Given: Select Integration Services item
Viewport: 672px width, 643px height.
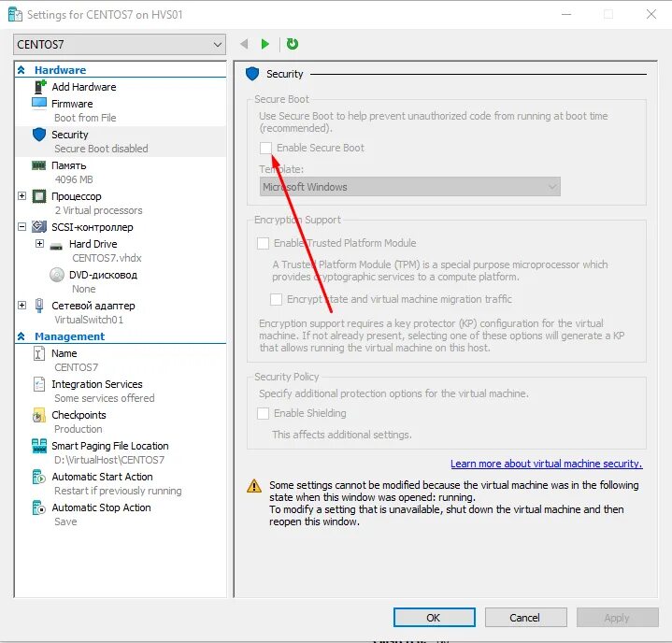Looking at the screenshot, I should 97,384.
